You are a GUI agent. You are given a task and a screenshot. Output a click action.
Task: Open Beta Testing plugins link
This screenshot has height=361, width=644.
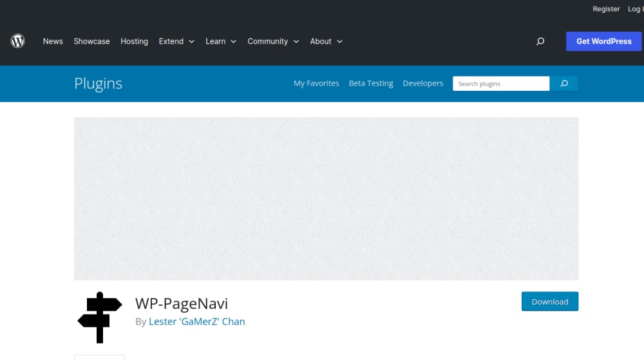pyautogui.click(x=371, y=83)
